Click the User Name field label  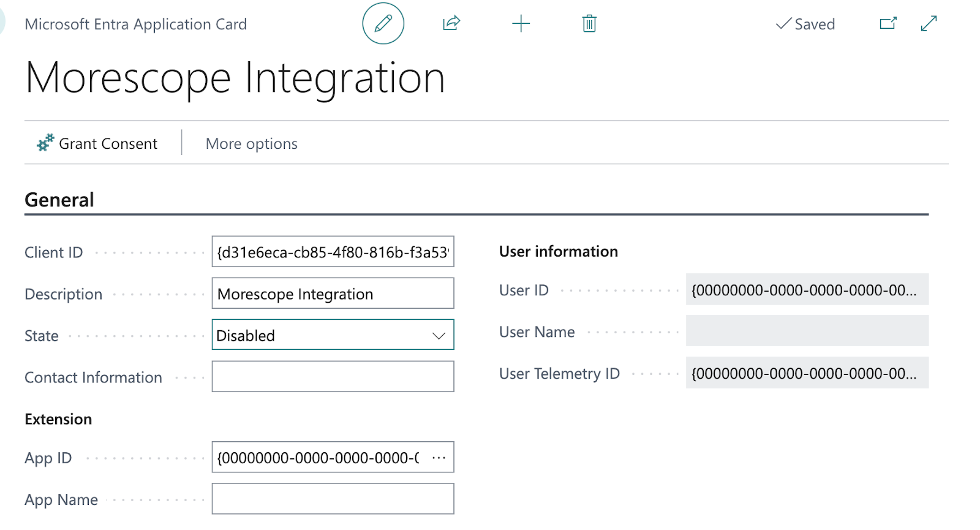click(537, 332)
